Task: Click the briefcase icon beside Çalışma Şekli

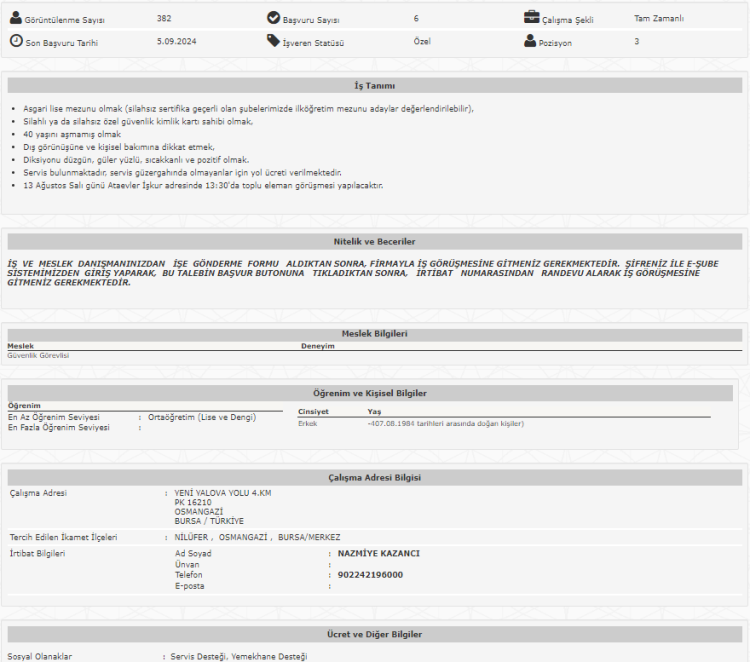Action: pos(532,17)
